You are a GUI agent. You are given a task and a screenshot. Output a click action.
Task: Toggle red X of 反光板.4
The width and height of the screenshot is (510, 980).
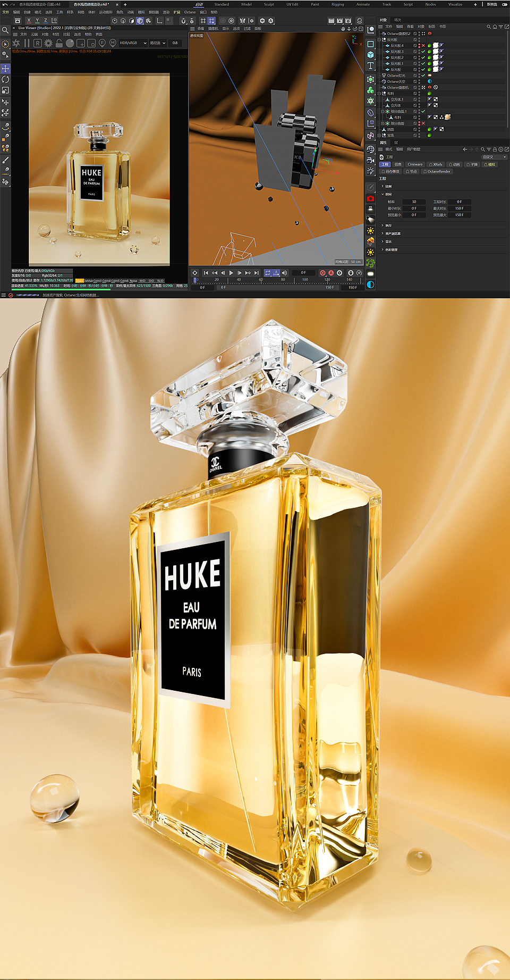[423, 46]
